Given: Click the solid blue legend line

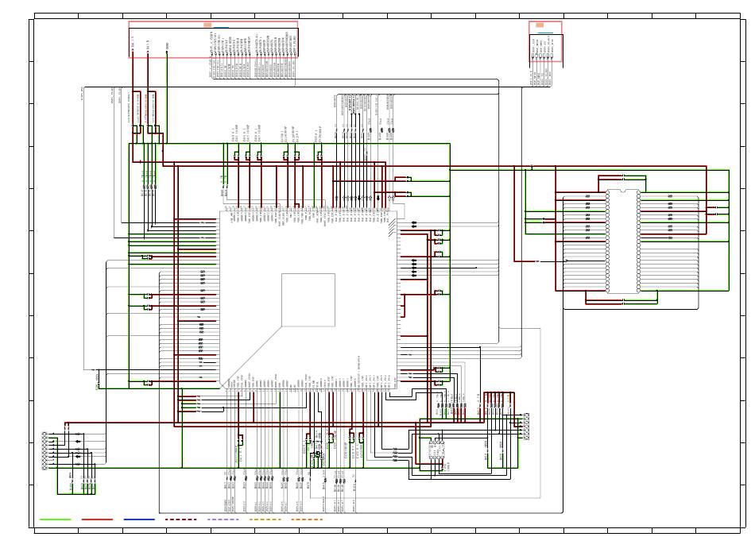Looking at the screenshot, I should [139, 519].
